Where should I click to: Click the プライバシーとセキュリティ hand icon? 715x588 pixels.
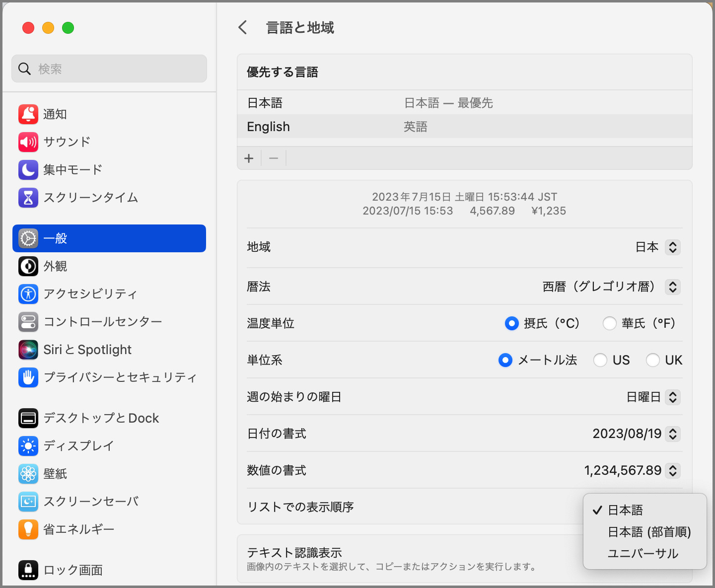[28, 377]
